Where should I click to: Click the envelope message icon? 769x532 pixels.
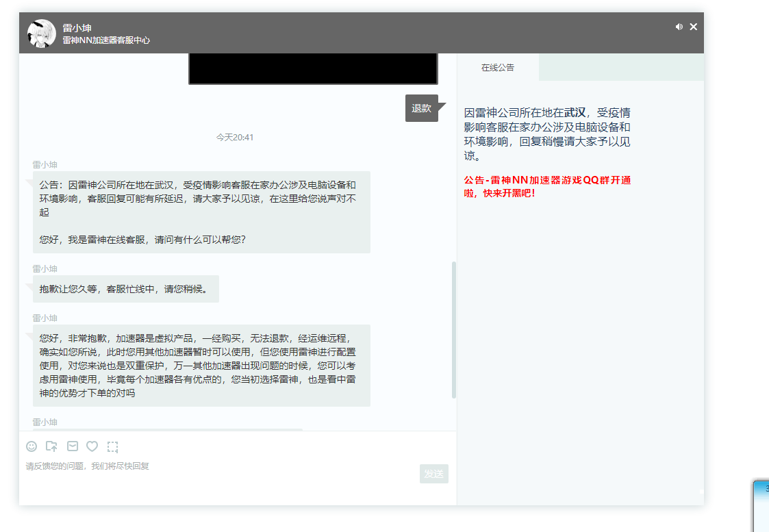click(x=73, y=446)
